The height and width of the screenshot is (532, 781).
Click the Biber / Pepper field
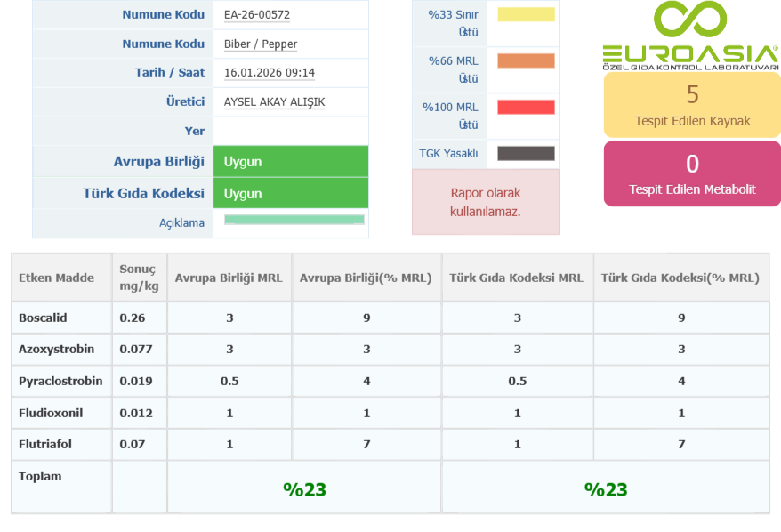click(290, 44)
